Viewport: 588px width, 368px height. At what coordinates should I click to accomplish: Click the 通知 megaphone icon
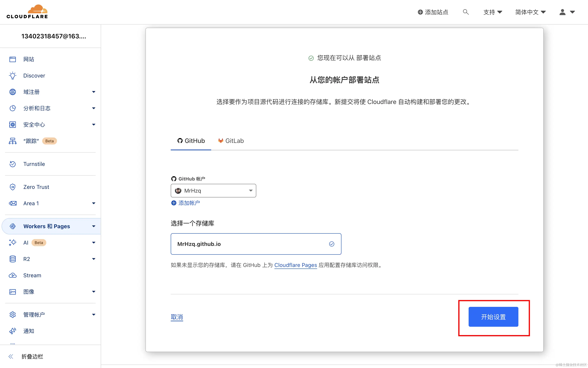point(13,331)
